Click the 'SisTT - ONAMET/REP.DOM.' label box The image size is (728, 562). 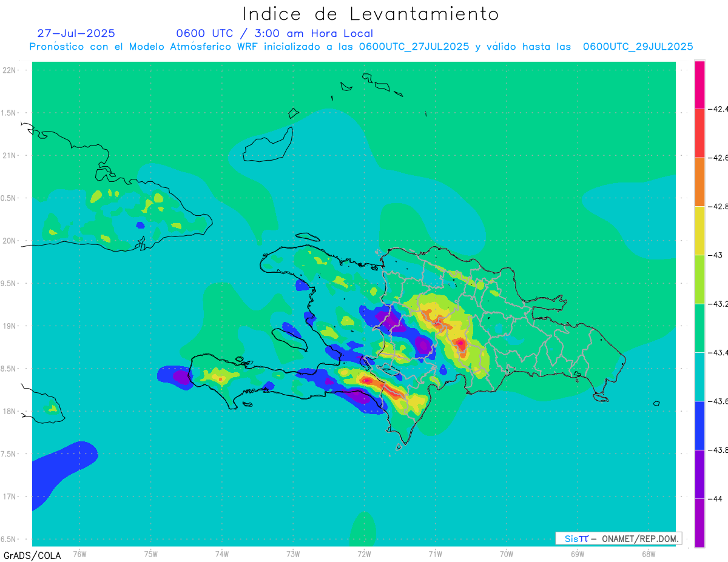(619, 538)
